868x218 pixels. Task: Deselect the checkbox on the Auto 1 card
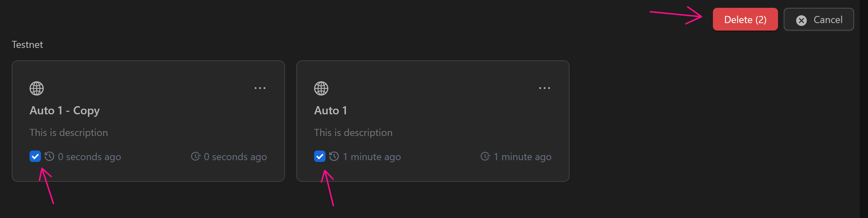[320, 156]
